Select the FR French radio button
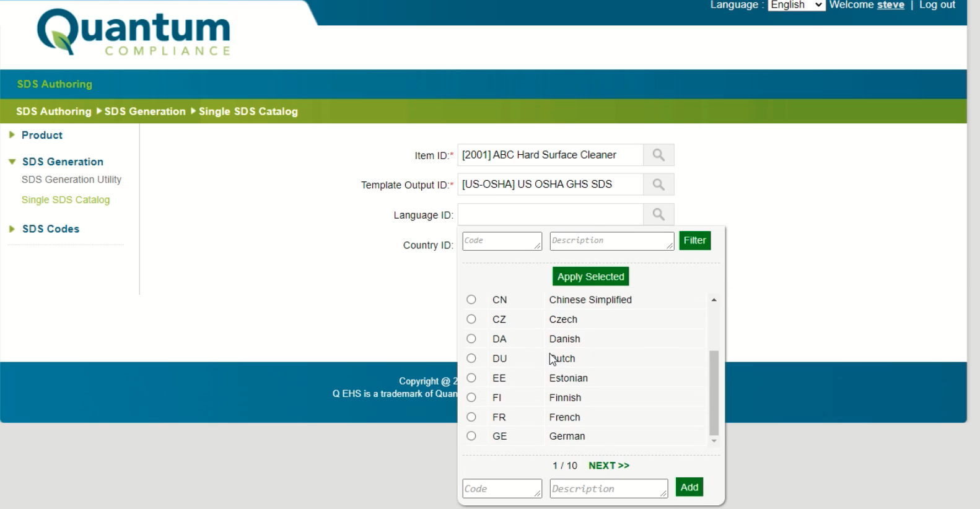Screen dimensions: 980x509 [471, 417]
